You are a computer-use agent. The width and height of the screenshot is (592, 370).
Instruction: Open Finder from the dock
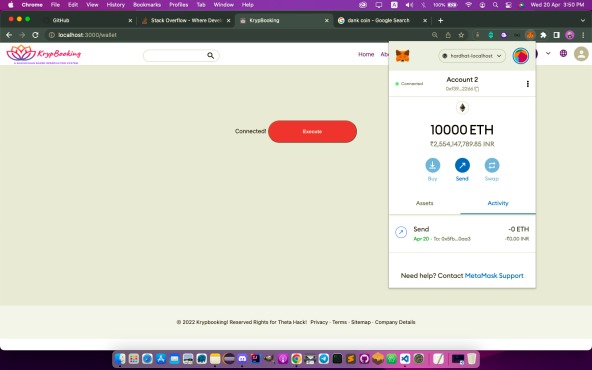point(120,358)
